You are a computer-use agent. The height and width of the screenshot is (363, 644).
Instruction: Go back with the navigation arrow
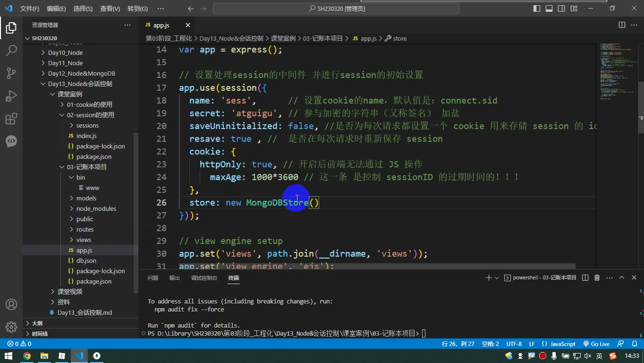pyautogui.click(x=191, y=9)
